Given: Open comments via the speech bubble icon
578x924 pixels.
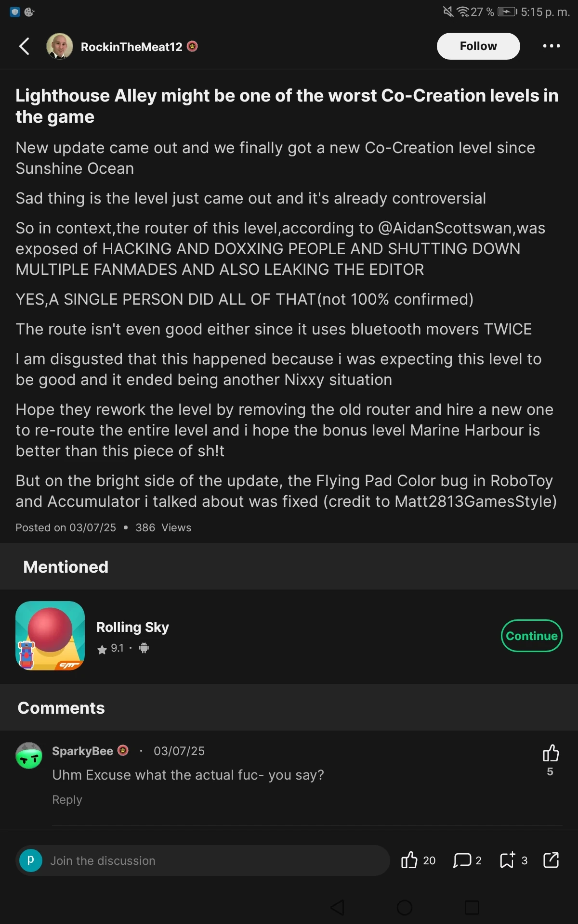Looking at the screenshot, I should click(462, 860).
